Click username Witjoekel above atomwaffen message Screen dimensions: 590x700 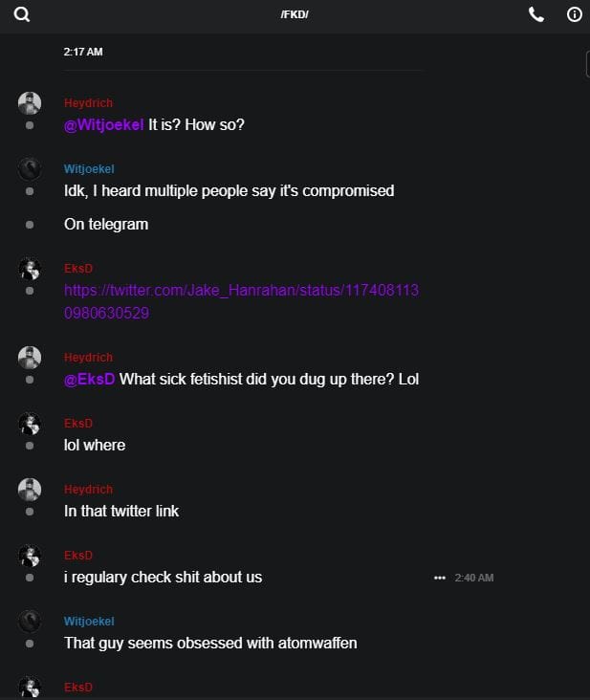[89, 621]
